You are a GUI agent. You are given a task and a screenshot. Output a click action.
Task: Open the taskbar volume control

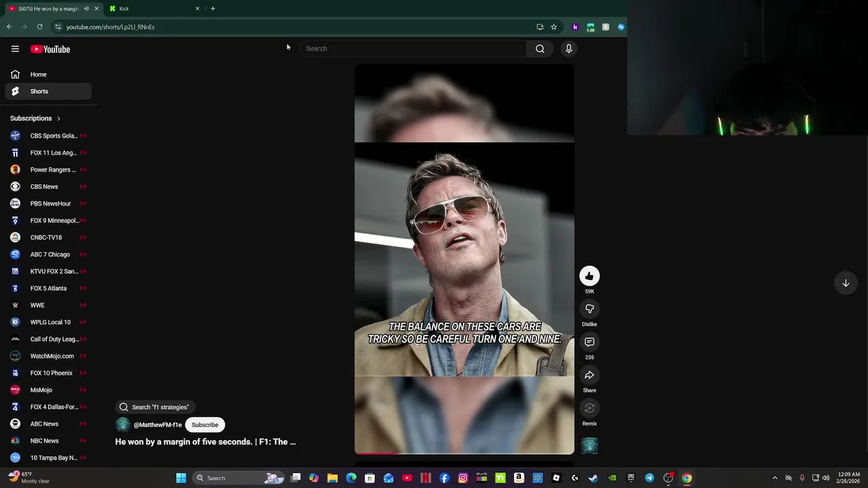pos(826,478)
